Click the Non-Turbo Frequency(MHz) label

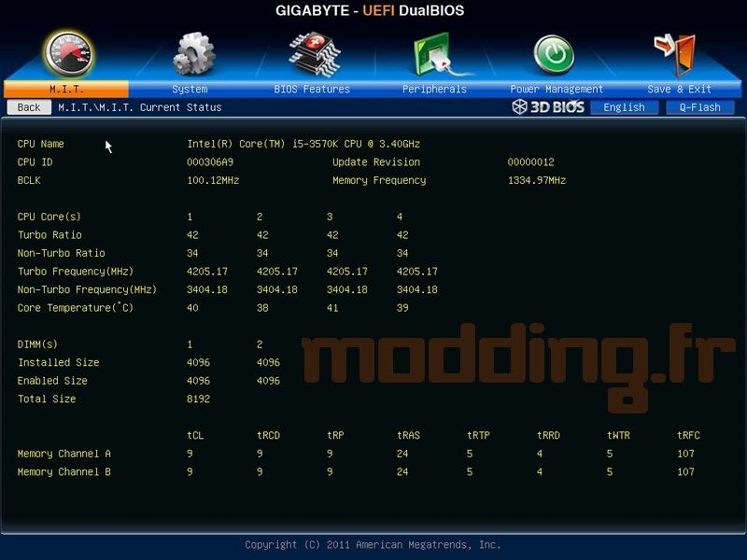(x=87, y=289)
